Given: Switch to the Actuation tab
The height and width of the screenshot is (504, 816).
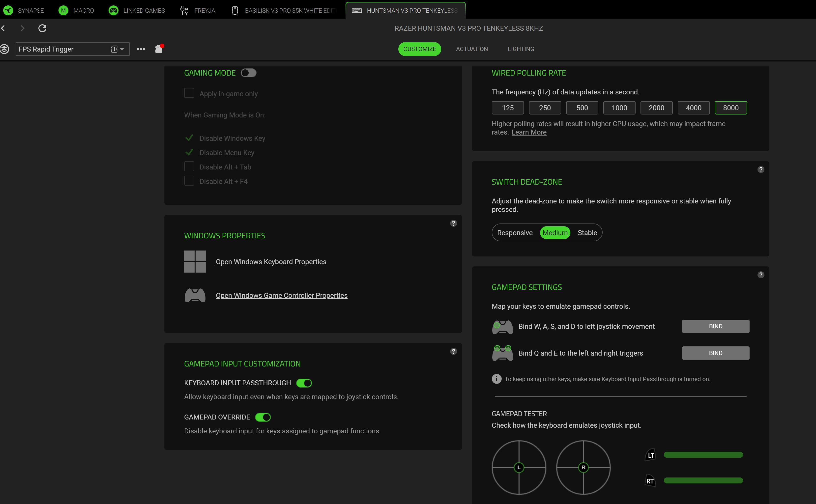Looking at the screenshot, I should pos(471,49).
